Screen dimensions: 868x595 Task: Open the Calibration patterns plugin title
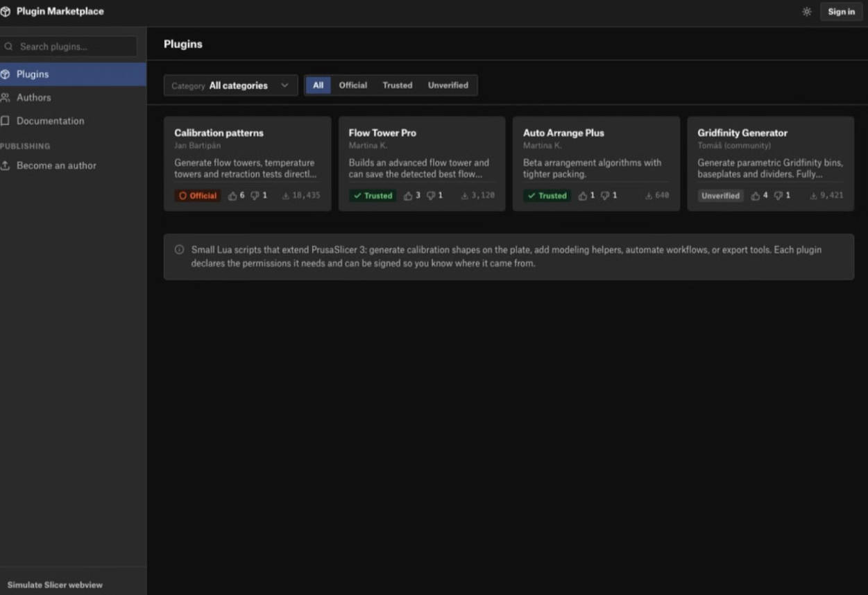219,133
